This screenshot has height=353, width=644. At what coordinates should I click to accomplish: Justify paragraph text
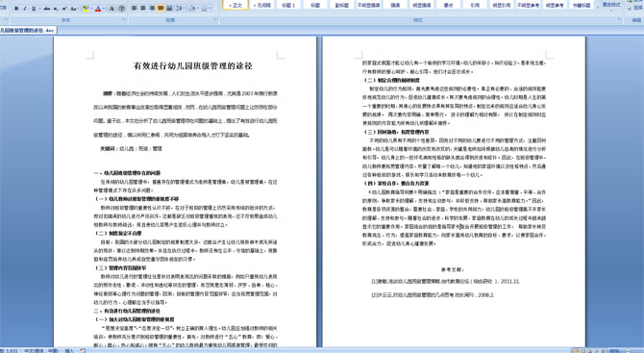coord(161,9)
